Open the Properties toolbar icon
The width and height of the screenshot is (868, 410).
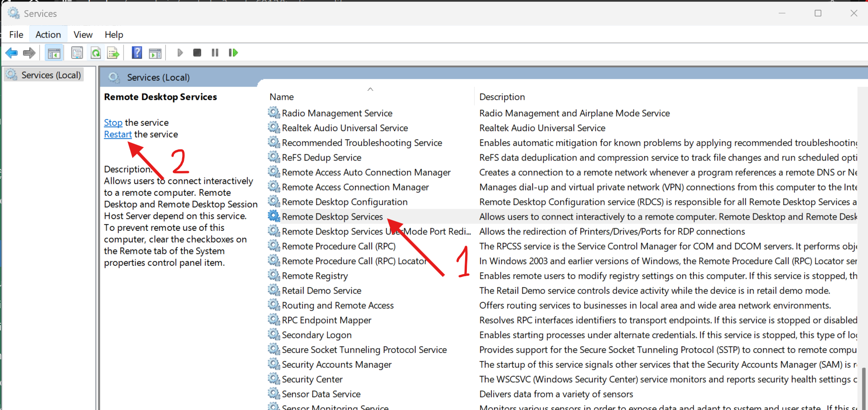pyautogui.click(x=77, y=53)
